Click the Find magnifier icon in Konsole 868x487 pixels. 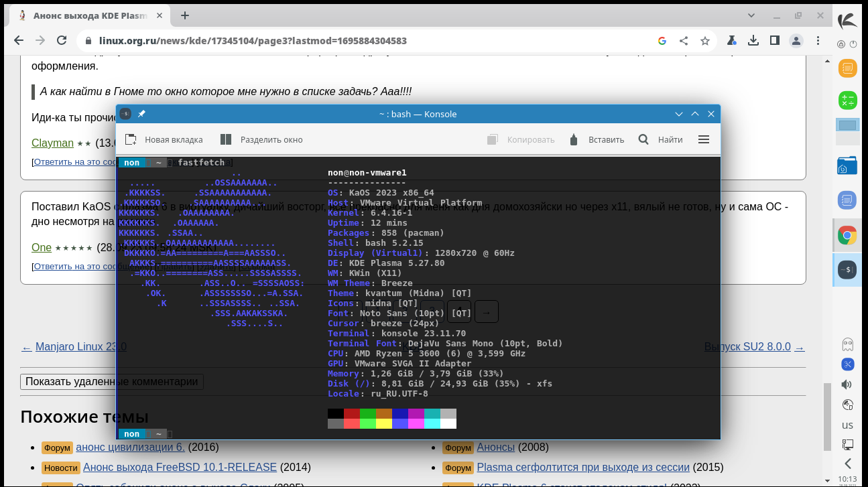(x=643, y=139)
